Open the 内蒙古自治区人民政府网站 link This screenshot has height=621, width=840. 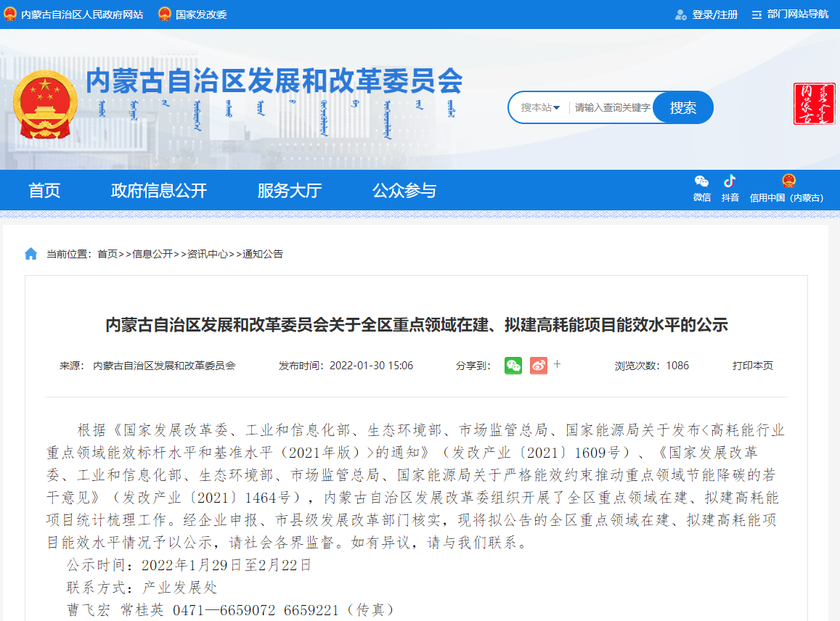pyautogui.click(x=81, y=15)
